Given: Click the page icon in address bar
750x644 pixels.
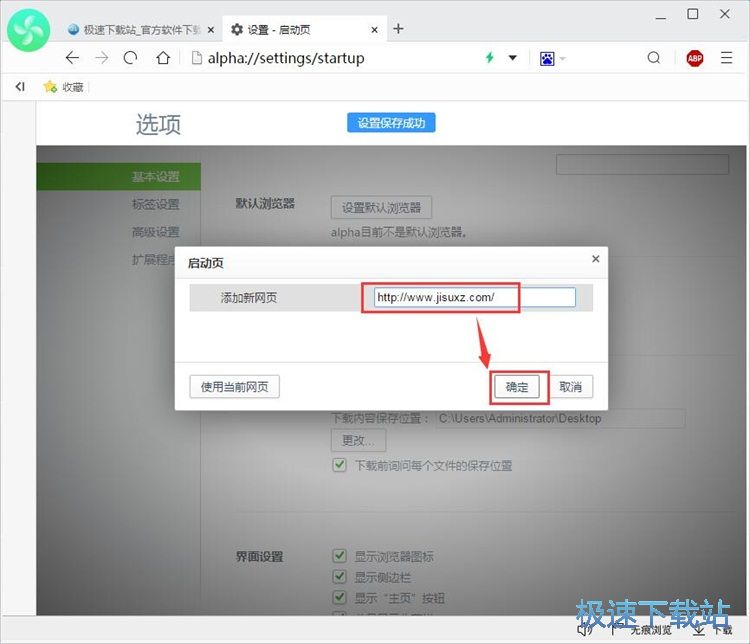Looking at the screenshot, I should pyautogui.click(x=196, y=58).
